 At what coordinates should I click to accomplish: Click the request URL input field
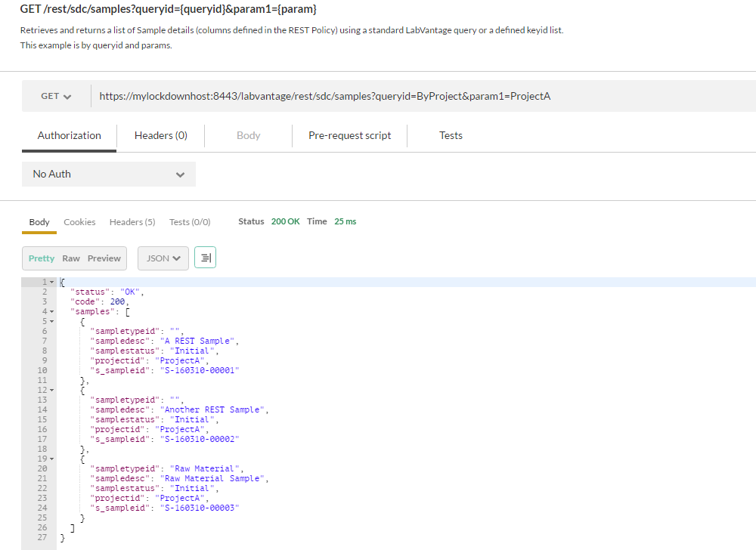pos(423,96)
